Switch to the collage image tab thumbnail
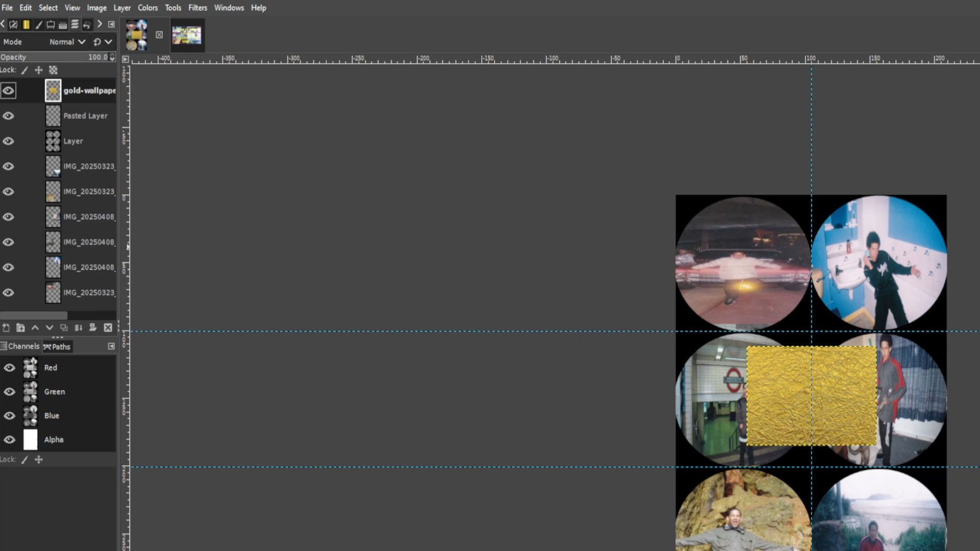 coord(137,35)
